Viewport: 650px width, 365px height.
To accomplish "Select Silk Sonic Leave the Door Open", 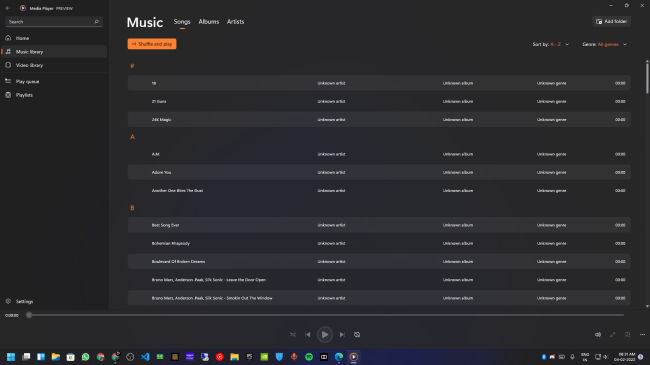I will point(379,280).
